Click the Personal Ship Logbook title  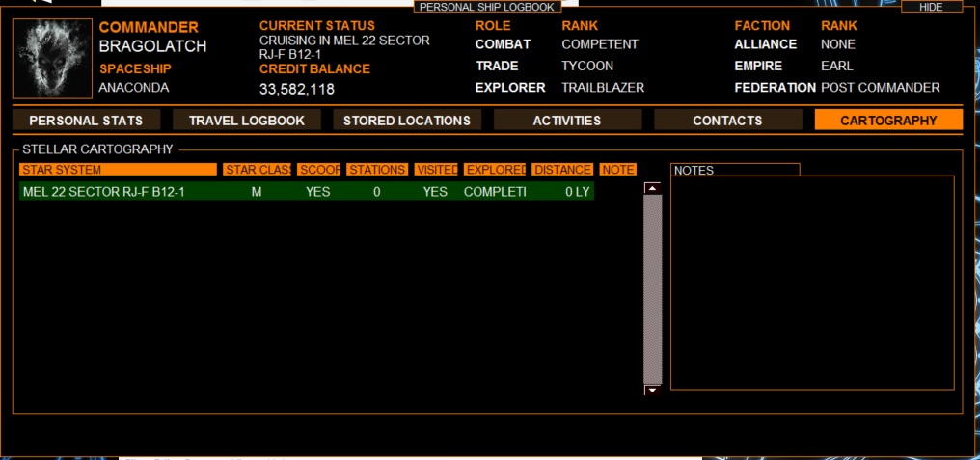click(487, 7)
